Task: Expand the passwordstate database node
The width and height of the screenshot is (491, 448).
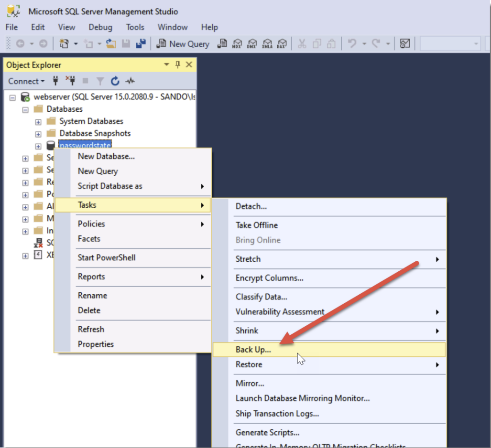Action: [38, 147]
